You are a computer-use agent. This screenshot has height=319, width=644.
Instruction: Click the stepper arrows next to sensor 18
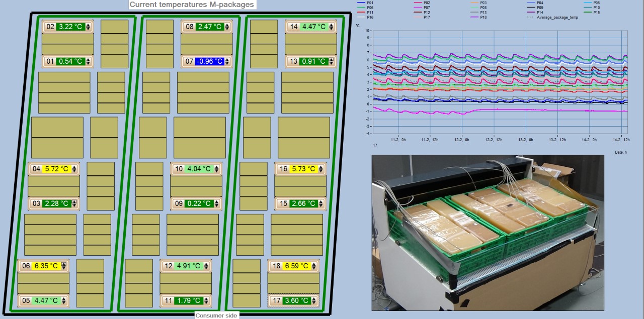[314, 266]
